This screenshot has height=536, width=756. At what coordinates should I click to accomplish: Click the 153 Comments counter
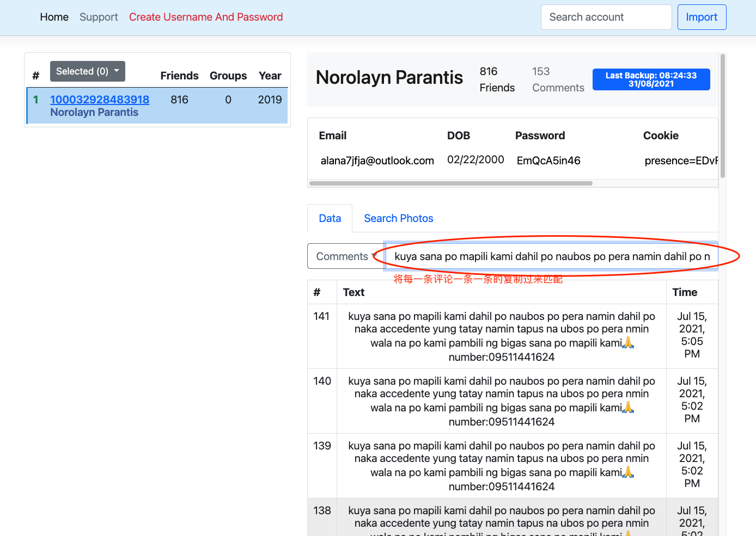tap(558, 79)
